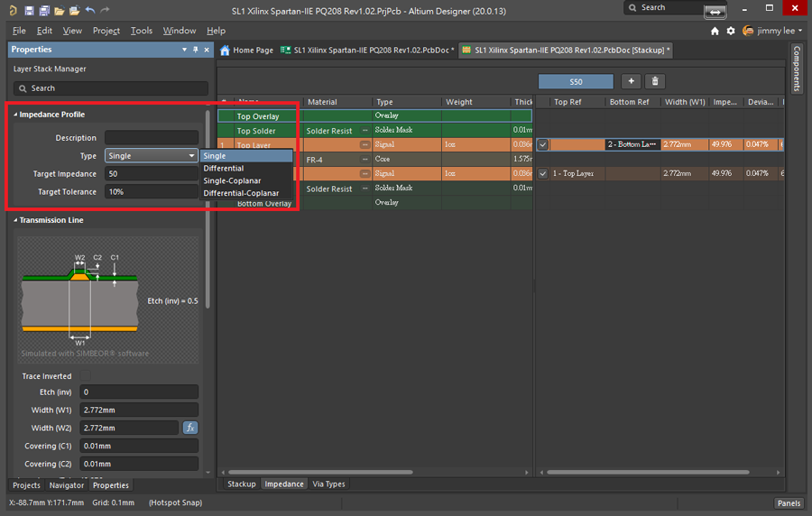Switch to the Via Types tab
Screen dimensions: 812x516
coord(328,484)
